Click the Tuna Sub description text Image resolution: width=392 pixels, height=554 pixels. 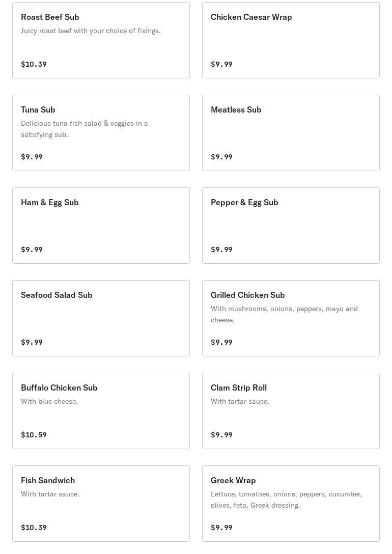[x=85, y=129]
